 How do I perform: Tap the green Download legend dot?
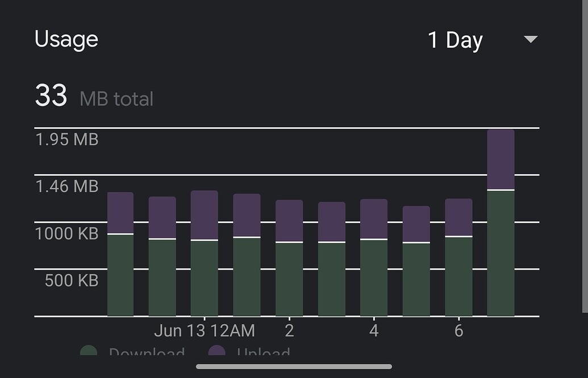click(89, 352)
